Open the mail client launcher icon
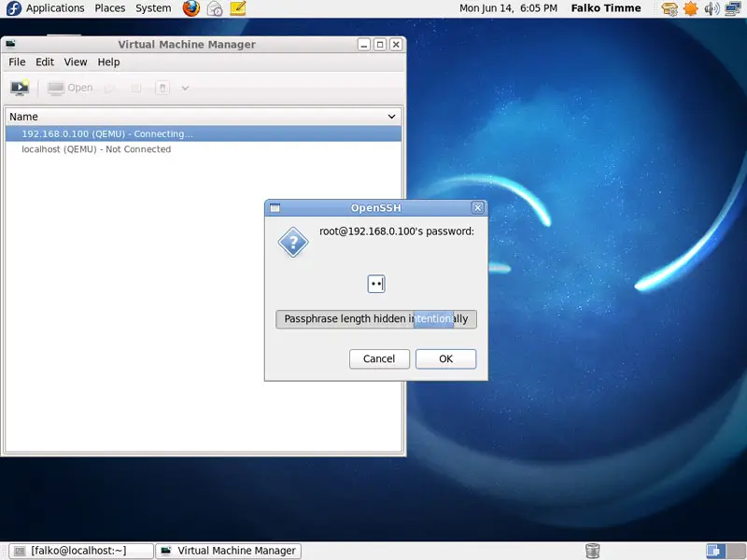The image size is (747, 560). 215,8
